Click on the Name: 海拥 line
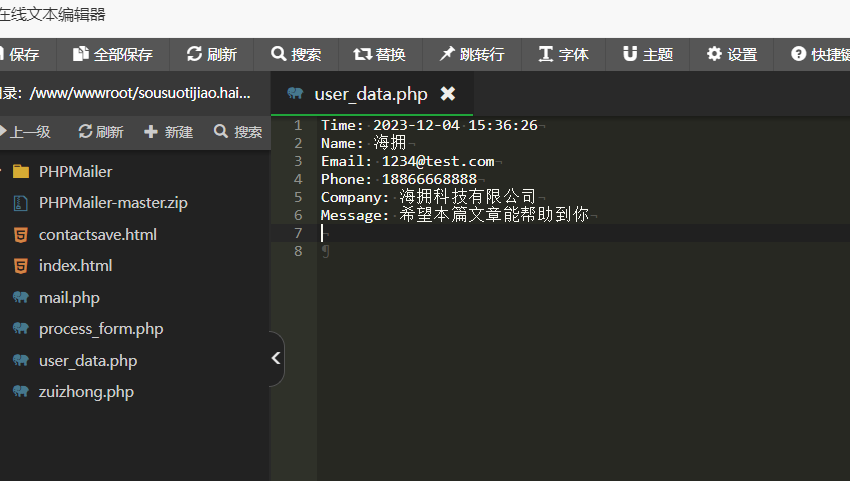The width and height of the screenshot is (850, 481). point(363,143)
